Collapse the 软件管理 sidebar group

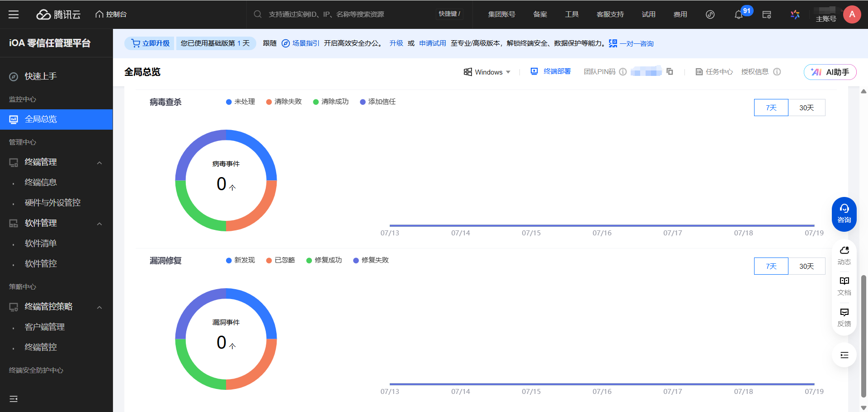[x=99, y=224]
